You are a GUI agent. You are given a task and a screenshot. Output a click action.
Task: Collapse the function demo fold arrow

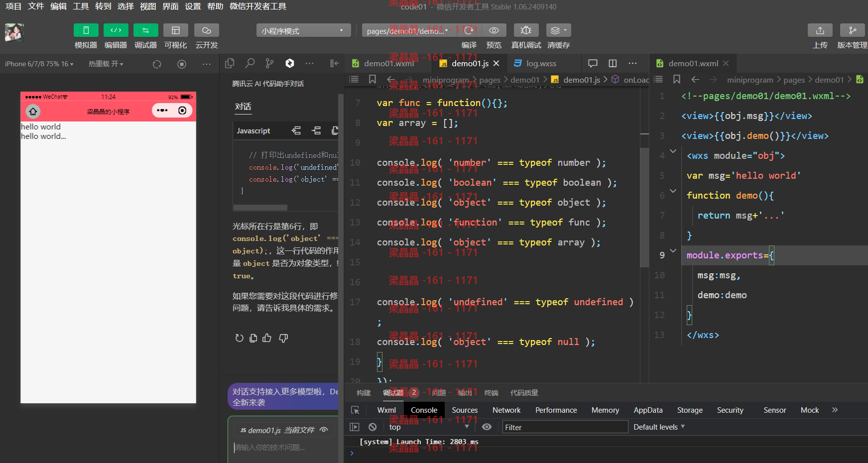coord(673,191)
